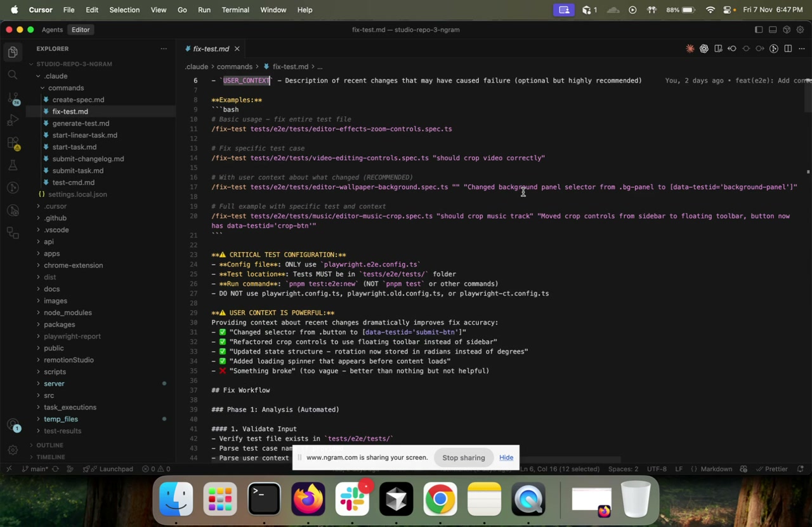Screen dimensions: 812x527
Task: Click Prettier in the status bar
Action: point(771,469)
